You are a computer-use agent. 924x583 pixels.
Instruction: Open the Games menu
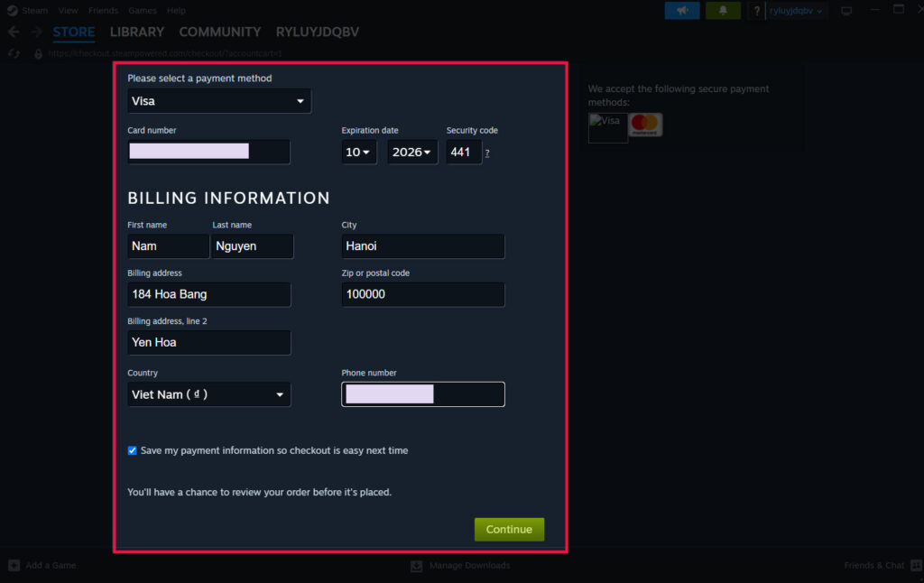(x=143, y=10)
